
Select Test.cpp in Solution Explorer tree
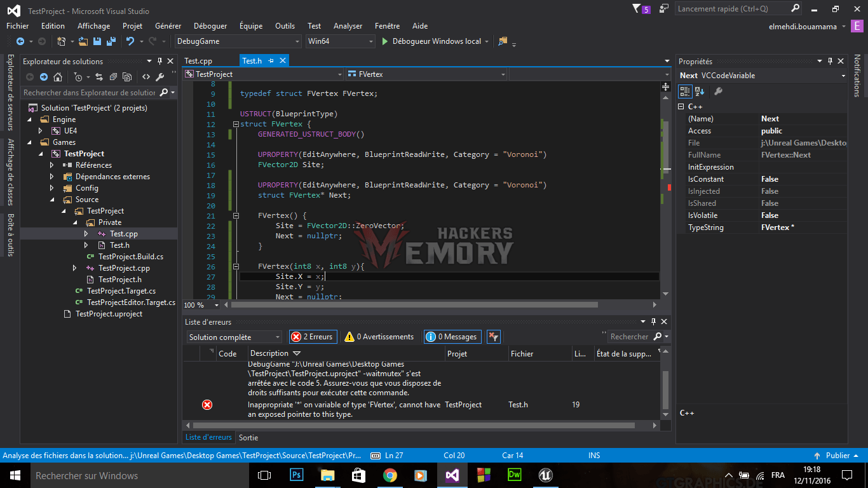[x=124, y=234]
